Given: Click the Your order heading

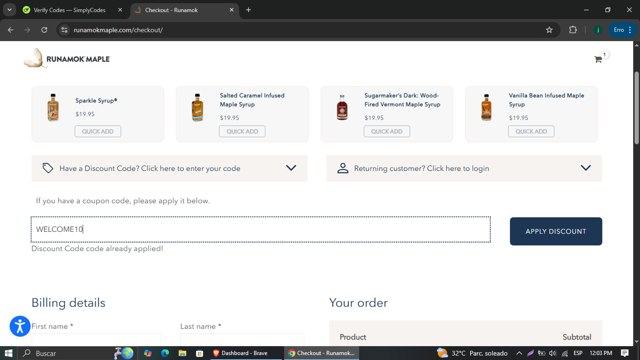Looking at the screenshot, I should [x=358, y=303].
